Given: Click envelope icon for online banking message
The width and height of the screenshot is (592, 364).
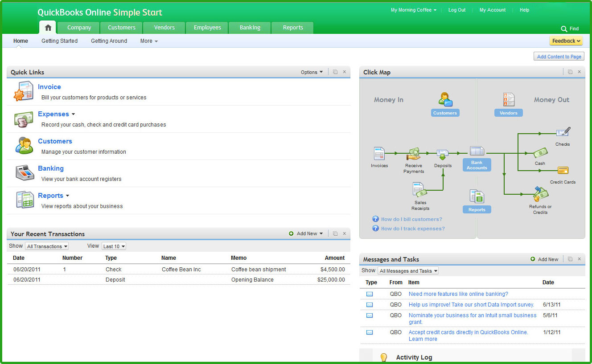Looking at the screenshot, I should (x=370, y=294).
